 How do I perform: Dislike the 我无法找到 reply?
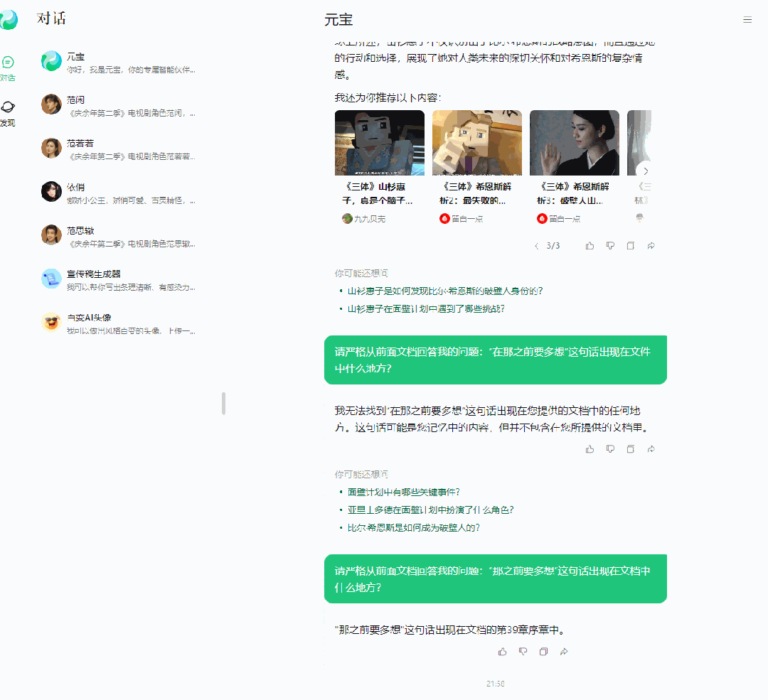click(610, 449)
